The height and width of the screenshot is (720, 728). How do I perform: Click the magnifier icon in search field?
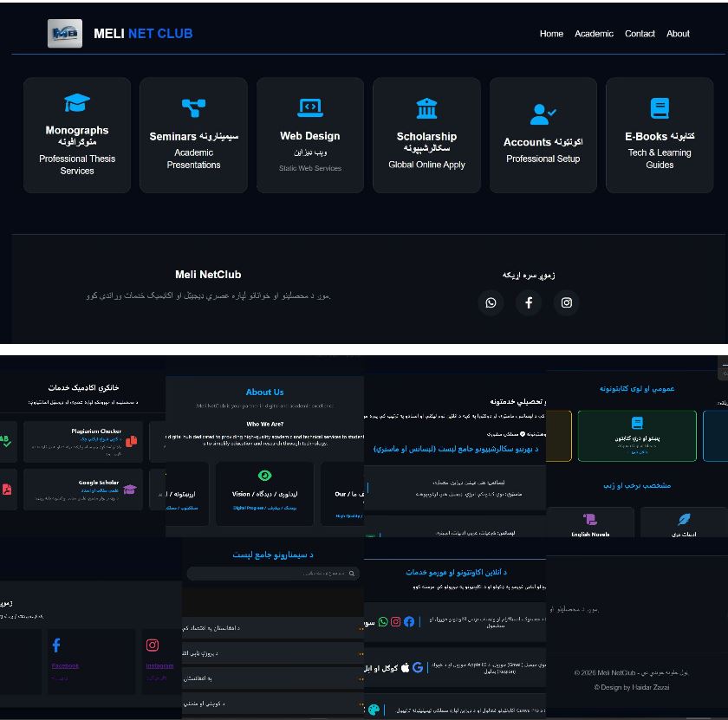[x=352, y=574]
